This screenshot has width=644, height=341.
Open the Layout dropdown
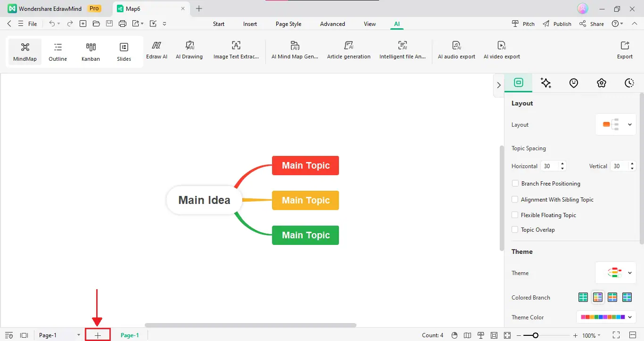[616, 124]
